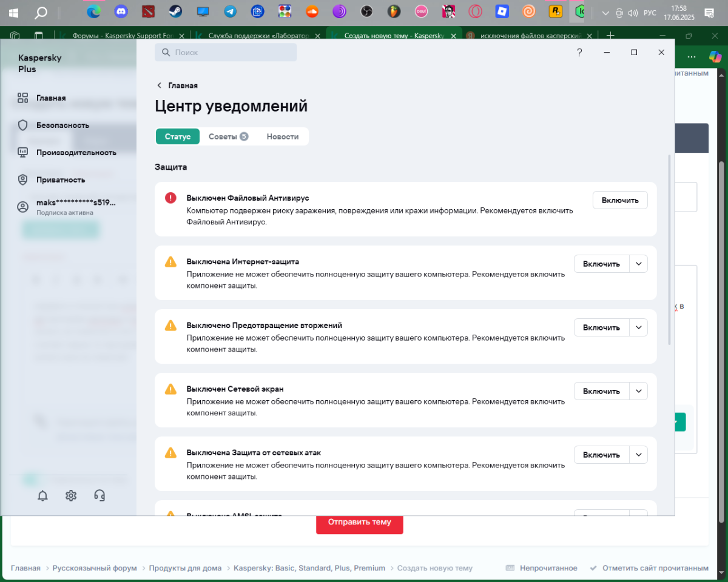Click the red 'Отправить тему' button in browser
Screen dimensions: 728x582
pos(360,524)
